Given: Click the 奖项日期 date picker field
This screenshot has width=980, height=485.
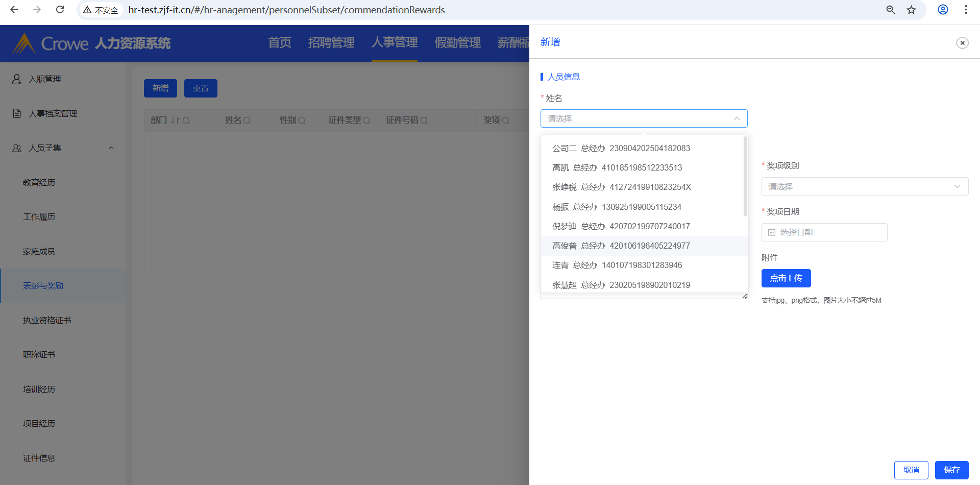Looking at the screenshot, I should [824, 232].
